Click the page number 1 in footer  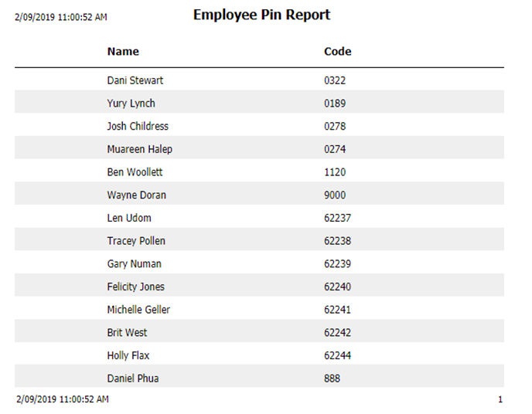coord(500,399)
